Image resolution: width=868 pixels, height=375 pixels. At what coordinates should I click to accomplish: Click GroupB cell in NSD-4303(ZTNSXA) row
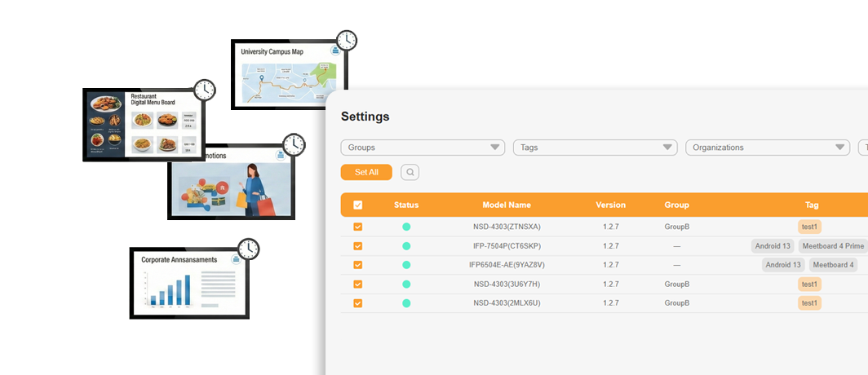coord(676,227)
